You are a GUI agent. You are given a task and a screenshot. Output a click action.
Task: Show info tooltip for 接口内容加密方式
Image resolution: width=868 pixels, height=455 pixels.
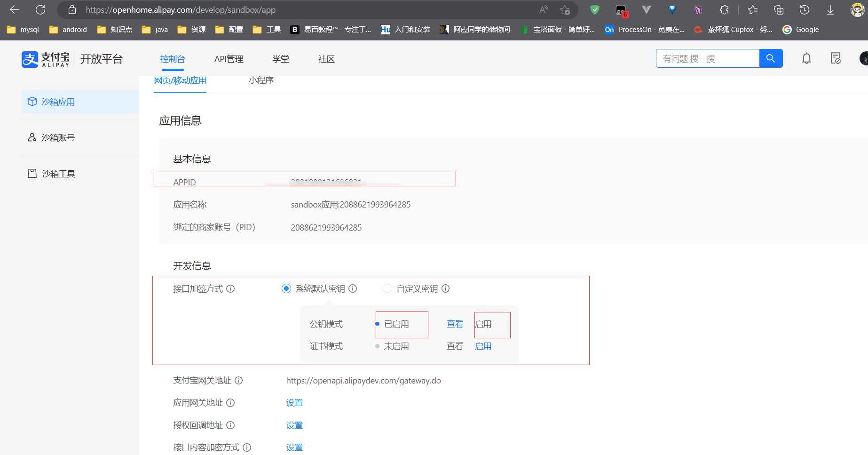(247, 447)
